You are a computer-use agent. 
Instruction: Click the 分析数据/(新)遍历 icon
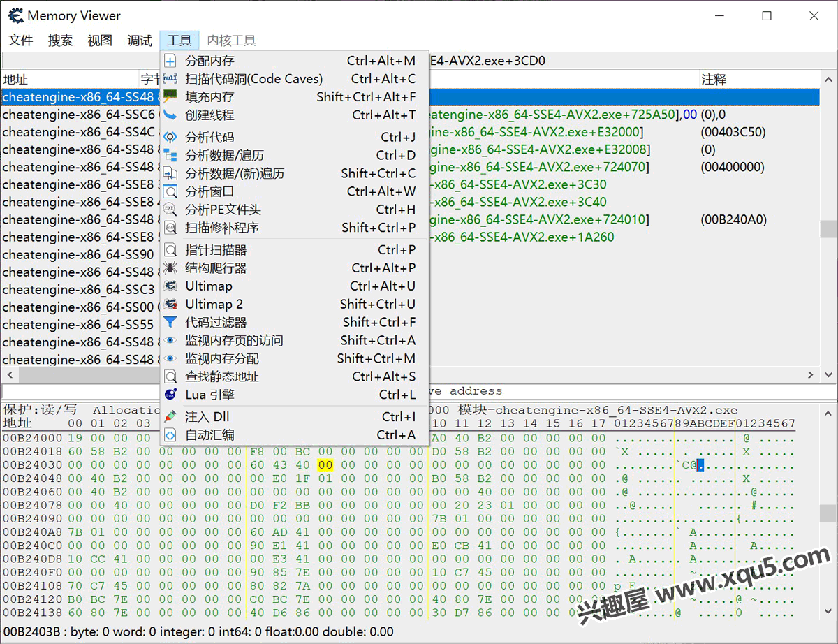(170, 173)
